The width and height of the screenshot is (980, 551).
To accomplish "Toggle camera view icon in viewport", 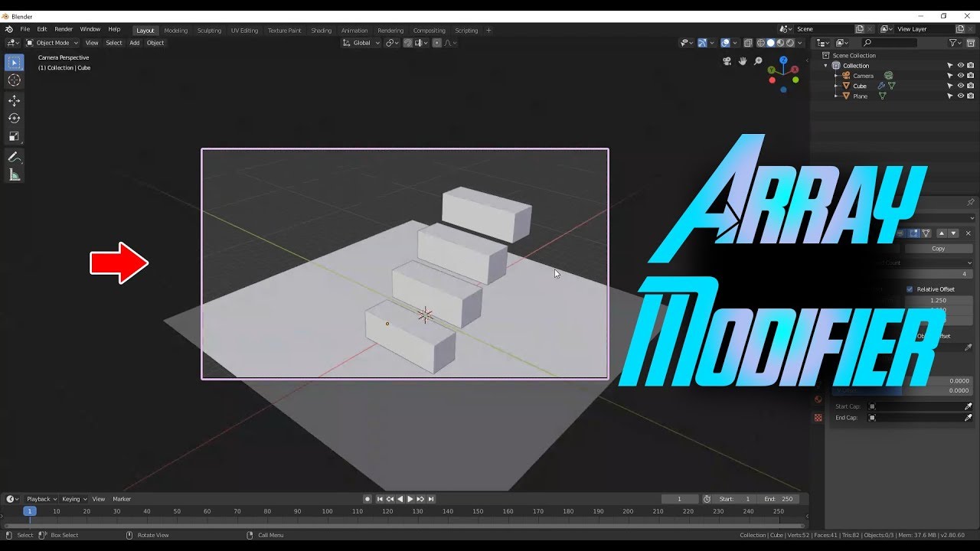I will coord(727,61).
